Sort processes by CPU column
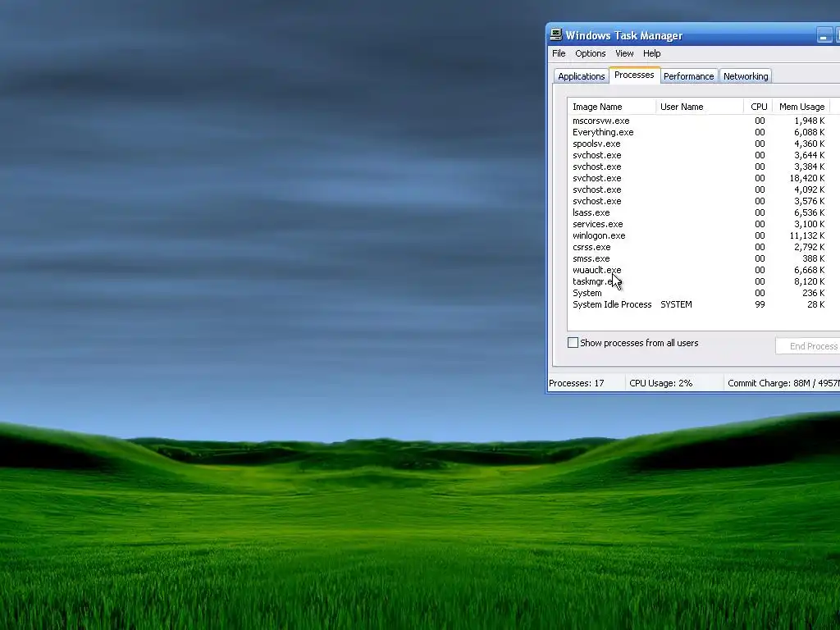This screenshot has width=840, height=630. 758,107
